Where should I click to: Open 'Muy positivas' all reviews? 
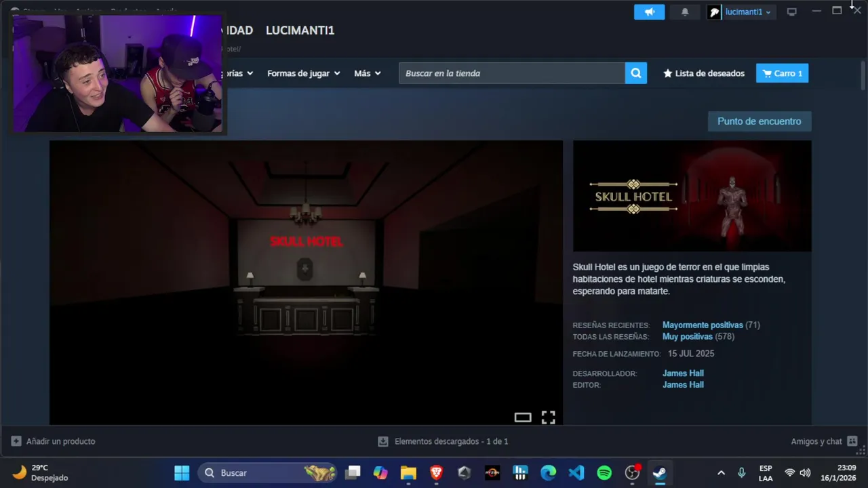pos(687,337)
